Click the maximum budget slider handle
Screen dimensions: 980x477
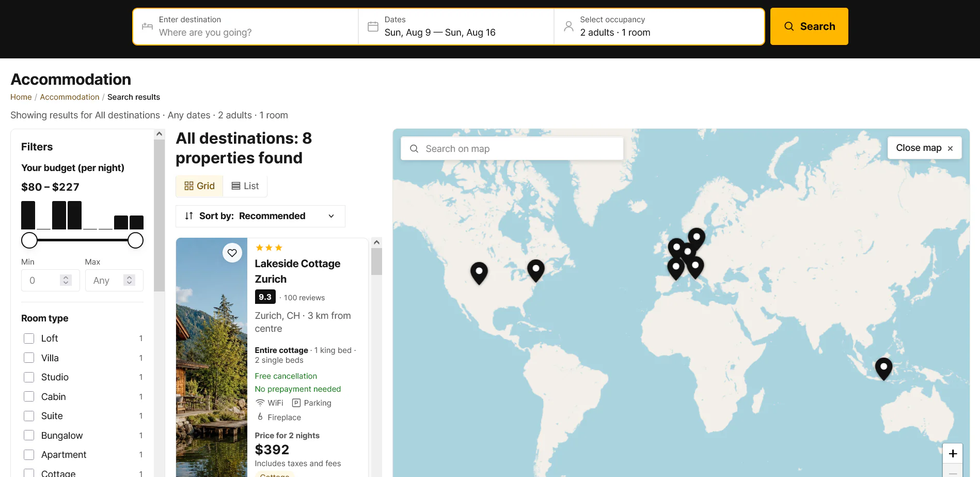pyautogui.click(x=135, y=240)
